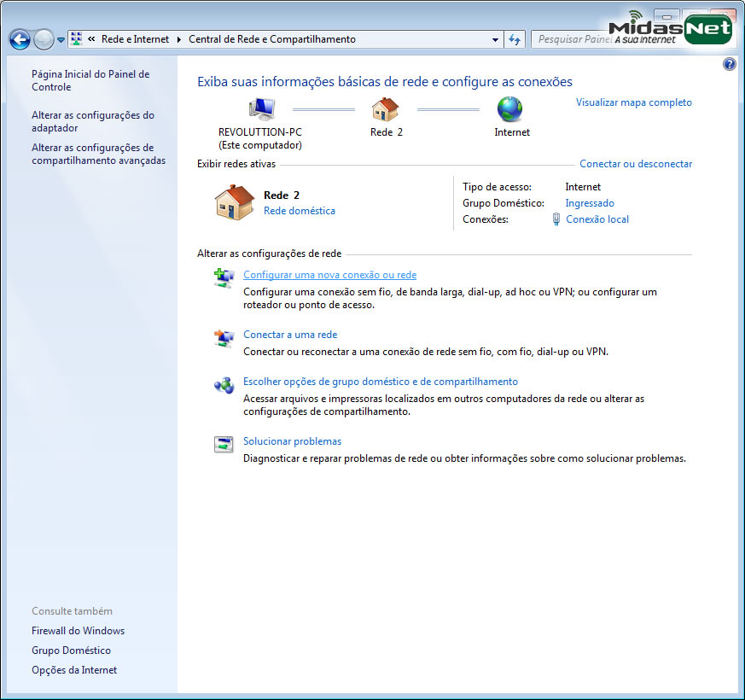This screenshot has height=700, width=745.
Task: Click Conectar ou desconectar link
Action: (635, 164)
